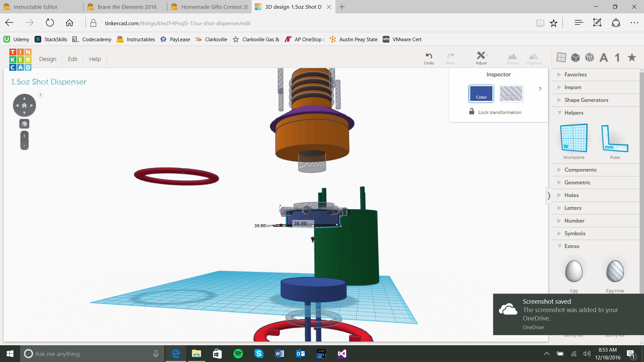Click the letter A shapes icon
Screen dimensions: 644x362
pos(603,58)
